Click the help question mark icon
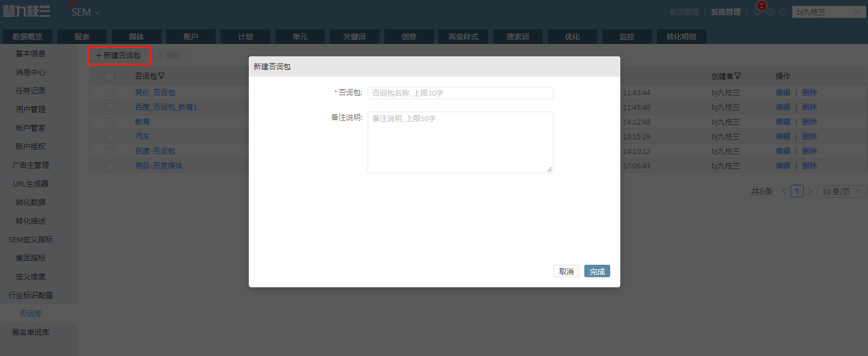 point(771,12)
